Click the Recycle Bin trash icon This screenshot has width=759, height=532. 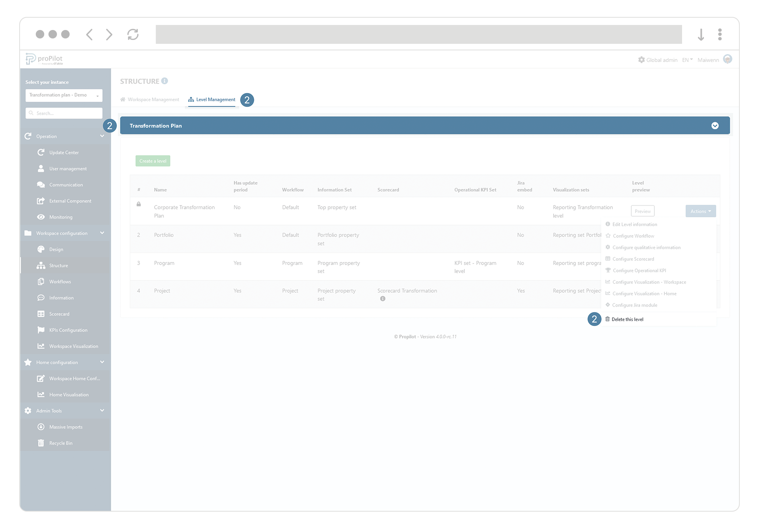point(41,443)
